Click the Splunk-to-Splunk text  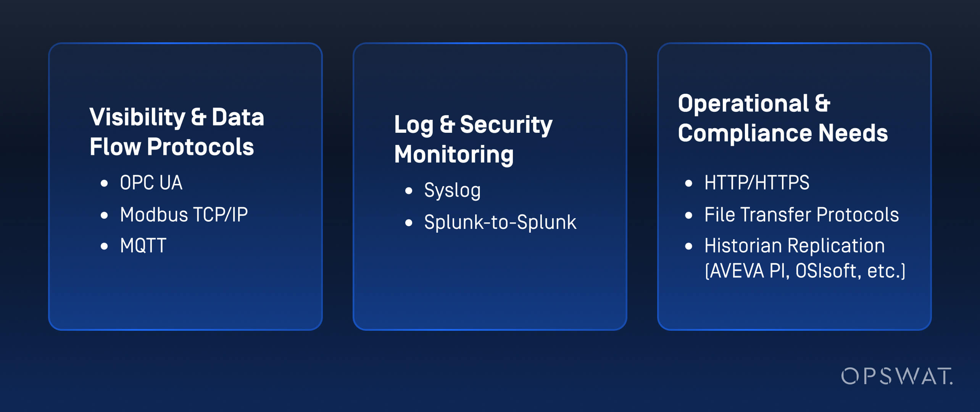500,222
